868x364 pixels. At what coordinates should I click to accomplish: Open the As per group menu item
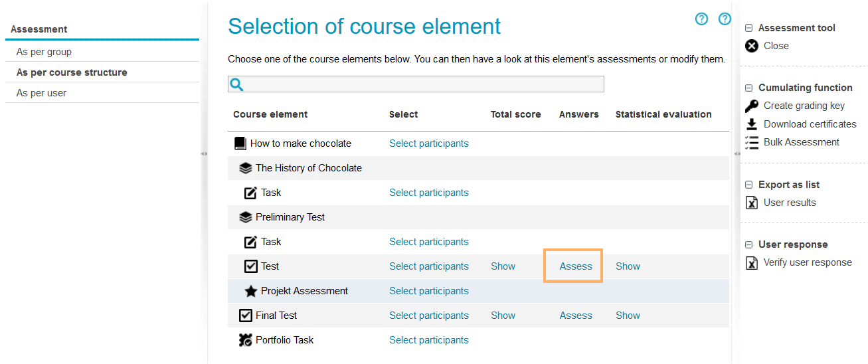point(44,52)
